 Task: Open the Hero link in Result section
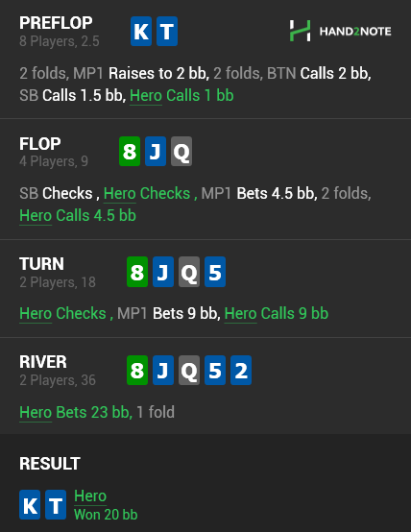[90, 496]
